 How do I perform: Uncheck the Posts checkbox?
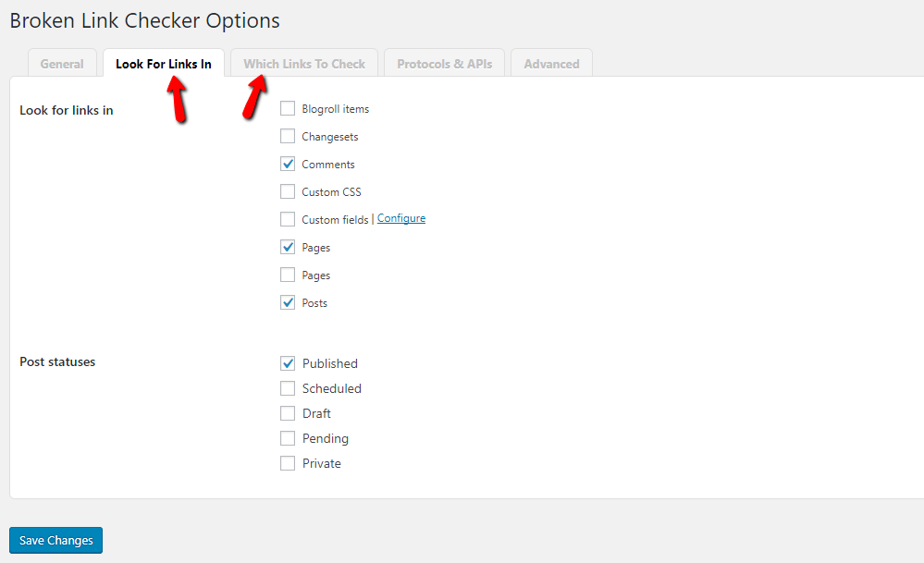point(288,302)
